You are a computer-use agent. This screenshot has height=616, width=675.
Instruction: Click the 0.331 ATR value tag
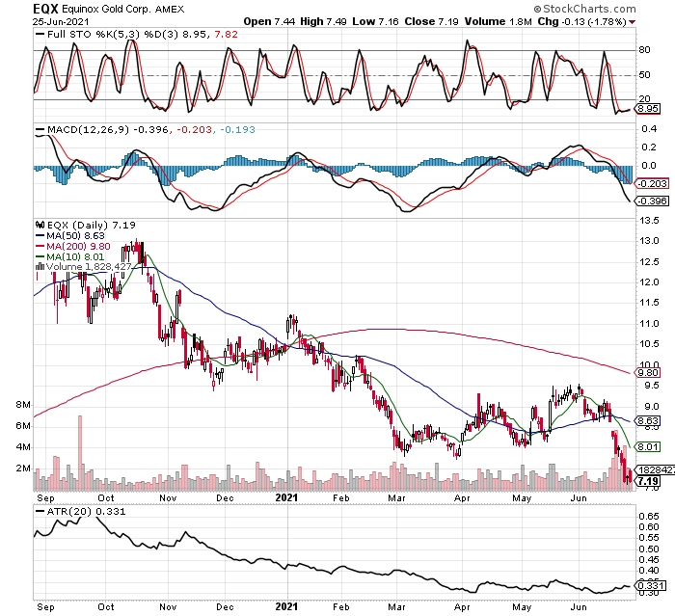tap(651, 586)
